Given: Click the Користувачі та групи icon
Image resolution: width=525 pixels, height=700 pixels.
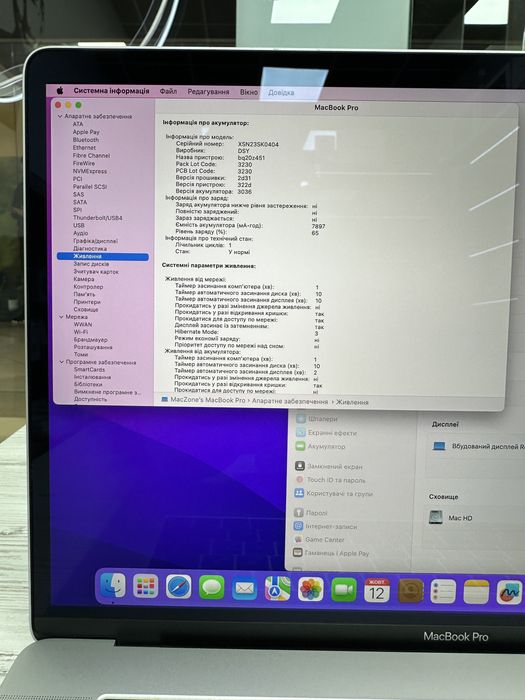Looking at the screenshot, I should click(299, 493).
